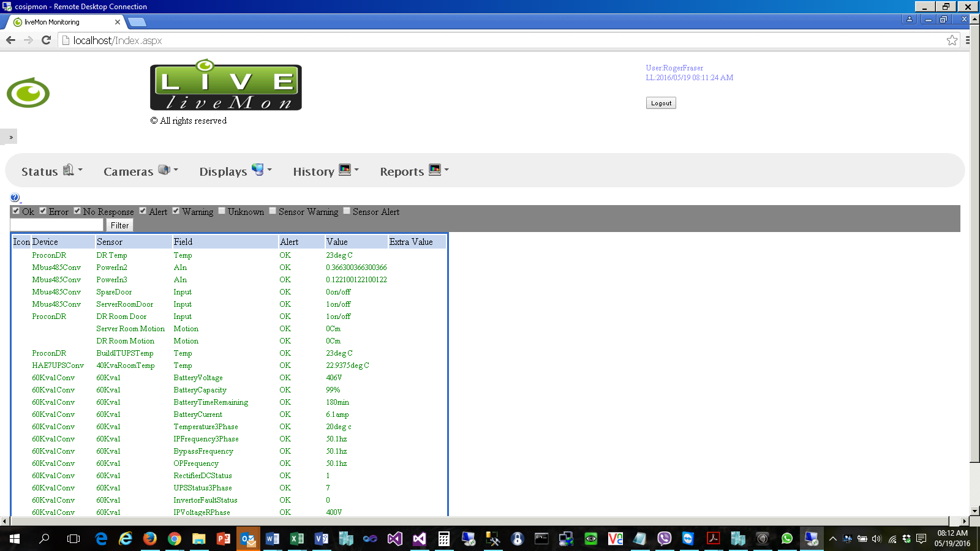Open the Status dropdown menu
The height and width of the screenshot is (551, 980).
point(51,171)
